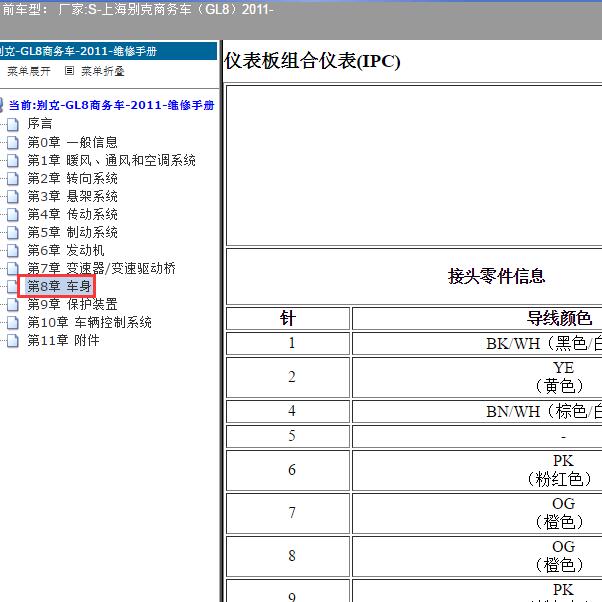Click the OG（橙色）cell in row 7
Image resolution: width=602 pixels, height=602 pixels.
[x=477, y=513]
